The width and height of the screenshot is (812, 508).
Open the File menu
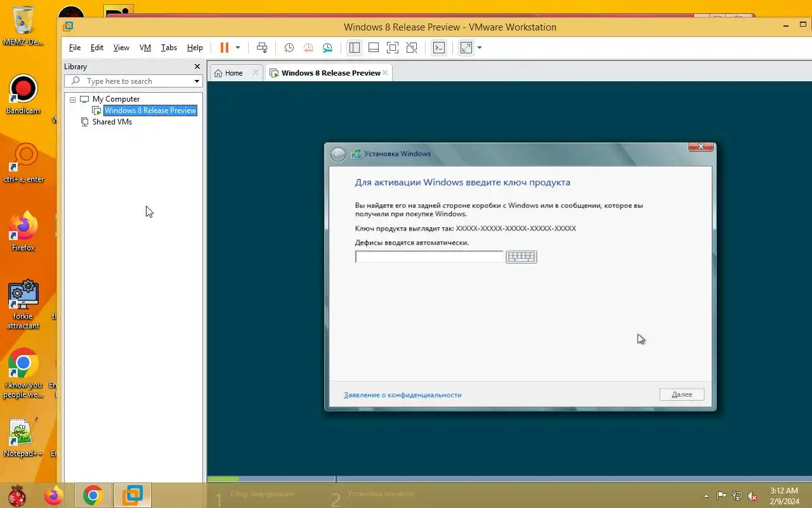point(75,48)
